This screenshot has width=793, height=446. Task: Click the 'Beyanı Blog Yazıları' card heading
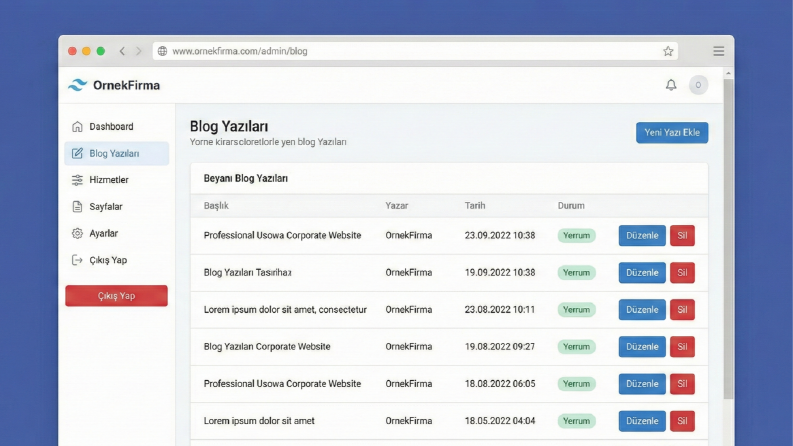pos(246,179)
